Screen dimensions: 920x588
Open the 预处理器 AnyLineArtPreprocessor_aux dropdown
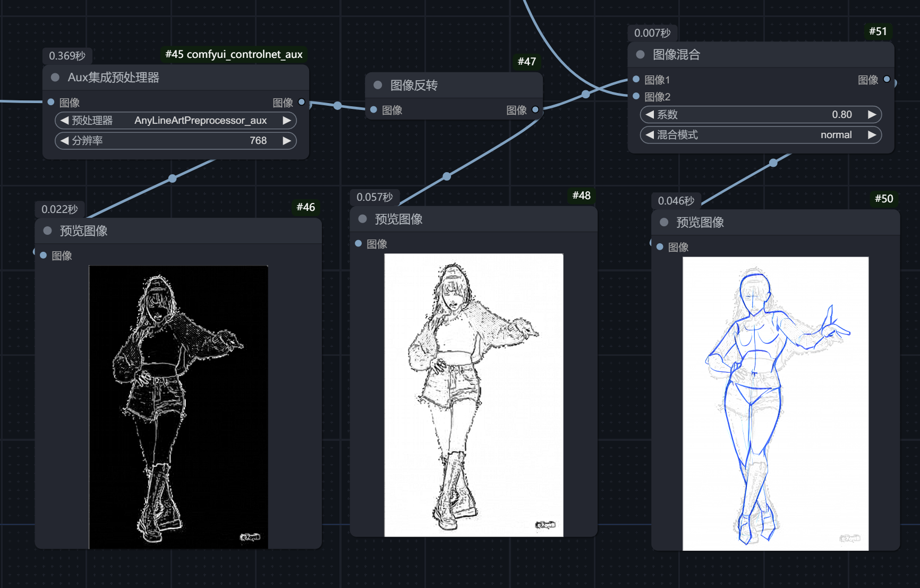coord(176,121)
